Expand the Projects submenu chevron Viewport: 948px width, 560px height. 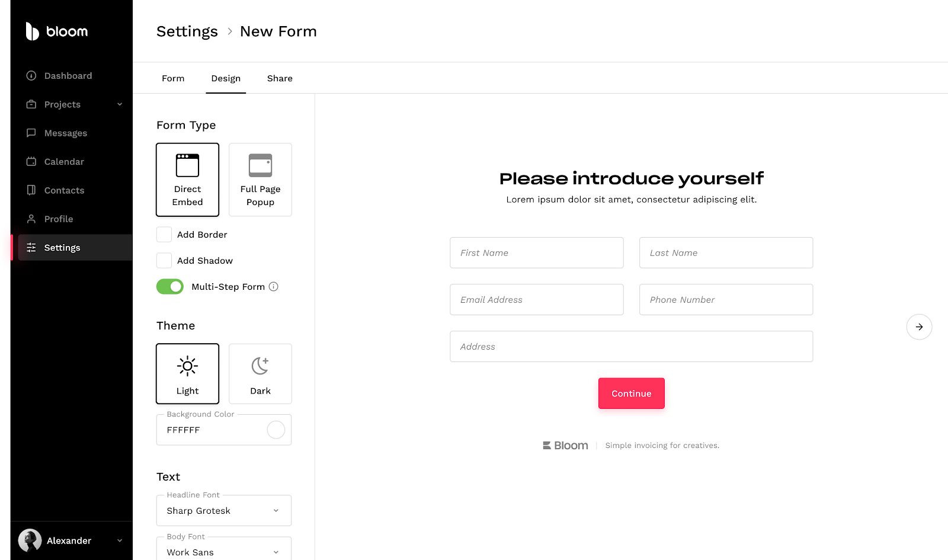120,104
